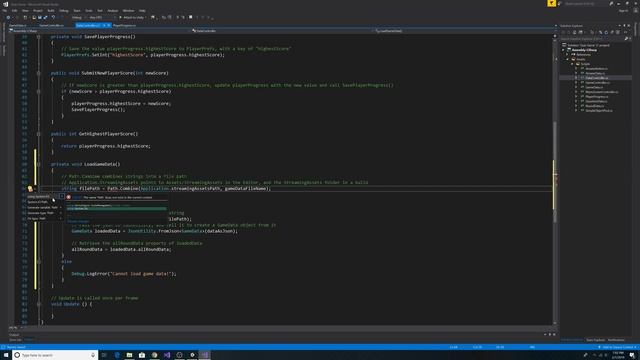
Task: Switch to the GameData.cs editor tab
Action: click(18, 25)
